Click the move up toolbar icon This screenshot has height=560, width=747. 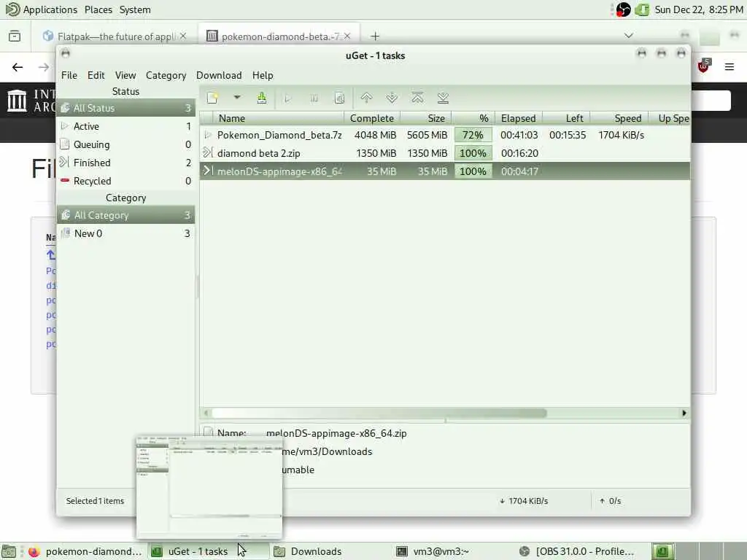tap(366, 98)
